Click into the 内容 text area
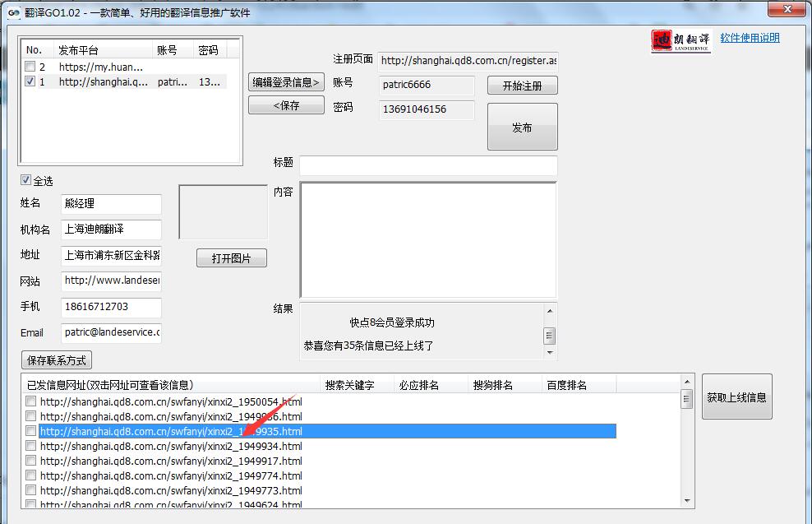812x524 pixels. [428, 239]
